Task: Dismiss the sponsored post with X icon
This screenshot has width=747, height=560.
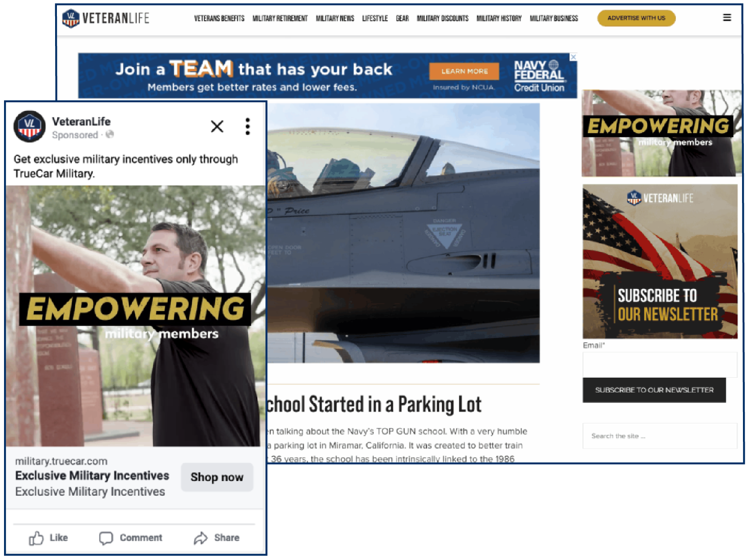Action: coord(217,126)
